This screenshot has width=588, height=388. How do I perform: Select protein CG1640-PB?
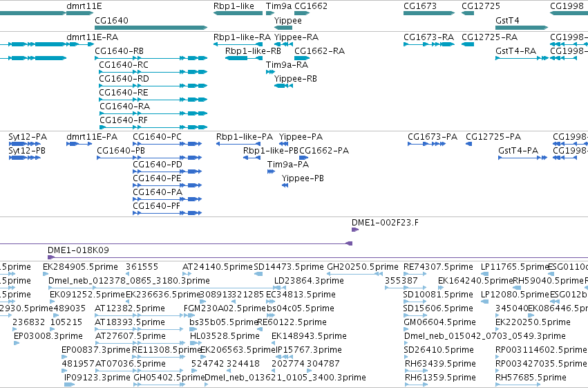click(x=121, y=151)
